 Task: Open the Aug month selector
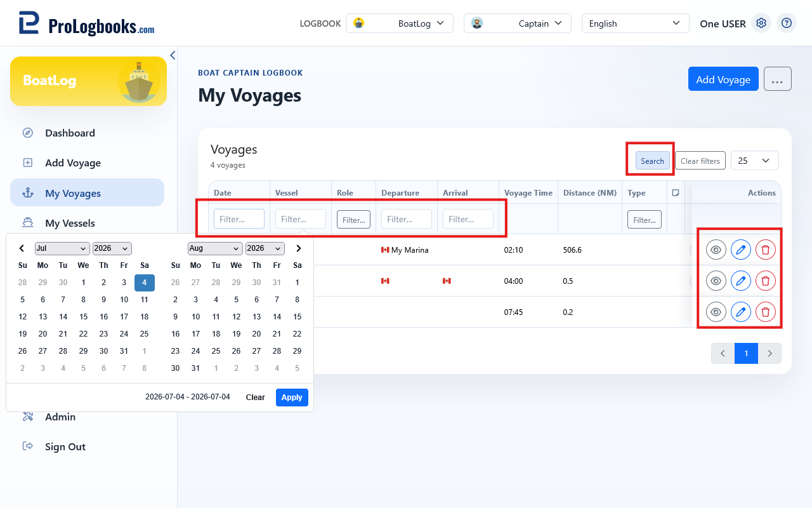click(215, 248)
